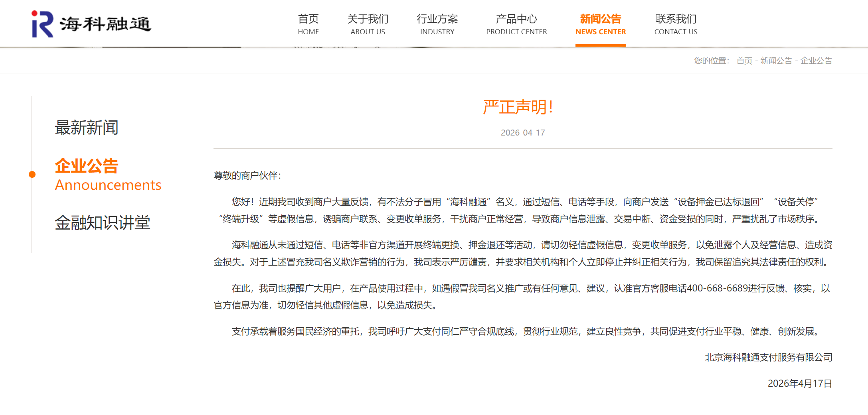Select 企业公告 Announcements in left sidebar
Screen dimensions: 868x415
tap(108, 175)
